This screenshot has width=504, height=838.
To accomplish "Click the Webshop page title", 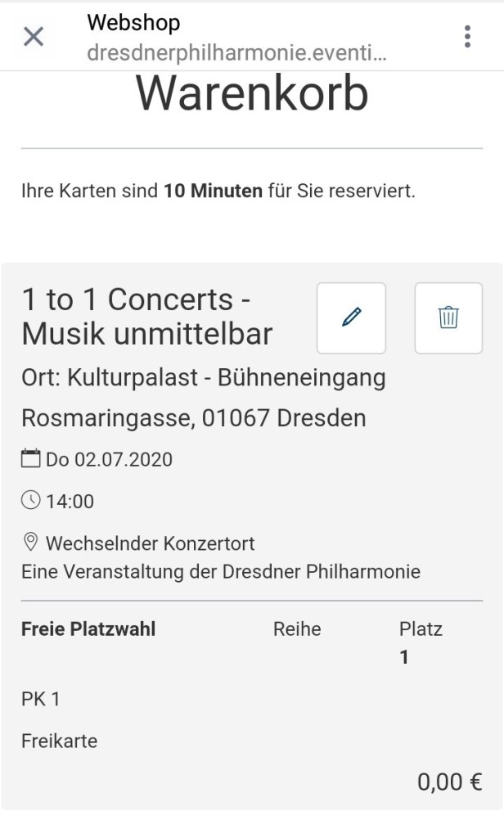I will tap(133, 23).
